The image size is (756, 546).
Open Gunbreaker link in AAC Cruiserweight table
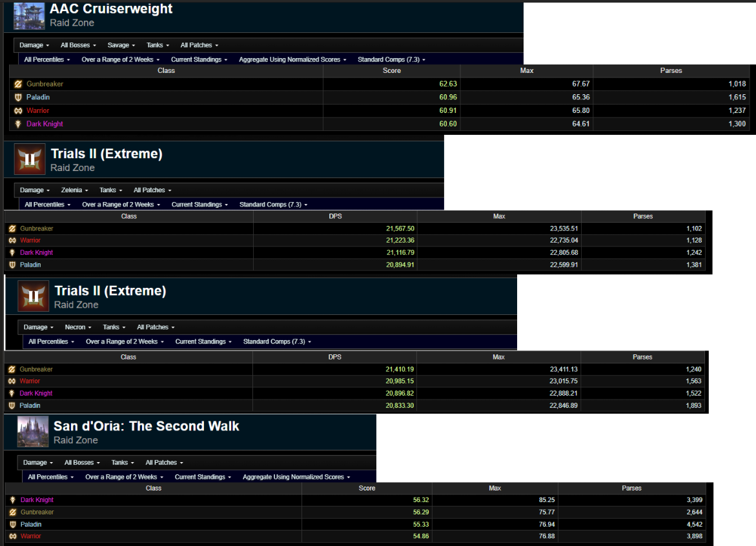(x=45, y=84)
